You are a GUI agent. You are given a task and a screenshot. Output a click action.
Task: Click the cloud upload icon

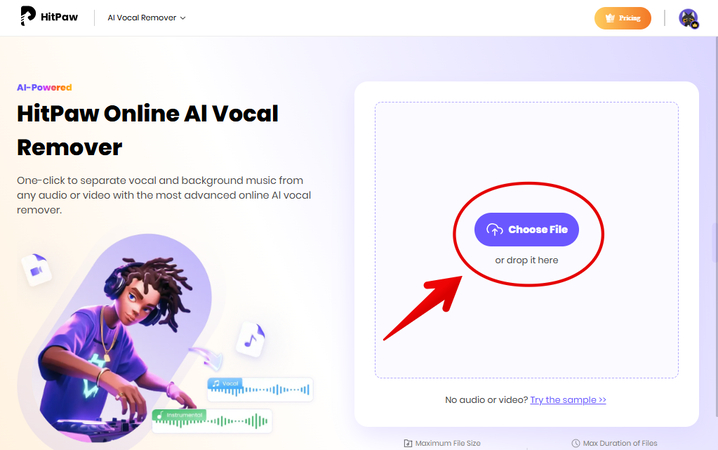pyautogui.click(x=495, y=230)
